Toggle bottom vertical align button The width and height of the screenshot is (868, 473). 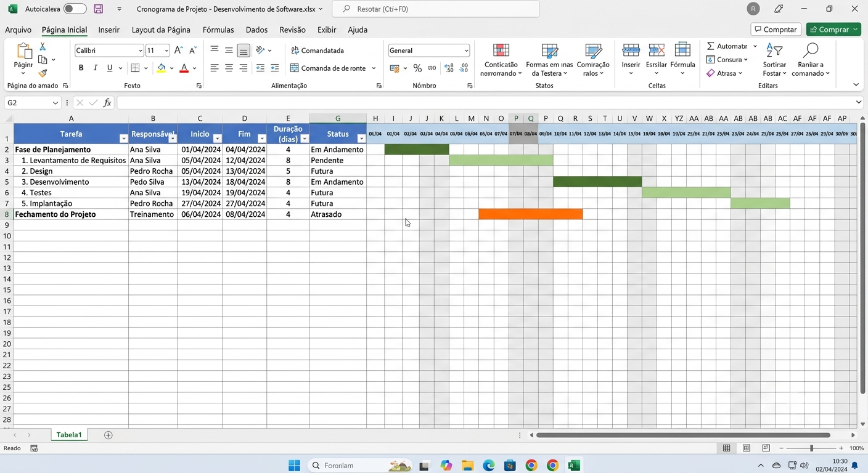[x=244, y=51]
